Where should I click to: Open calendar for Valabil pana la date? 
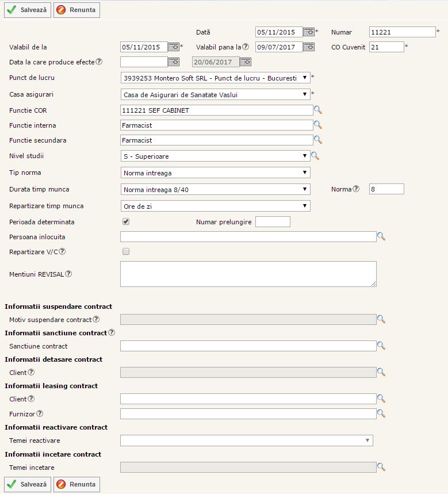point(309,47)
